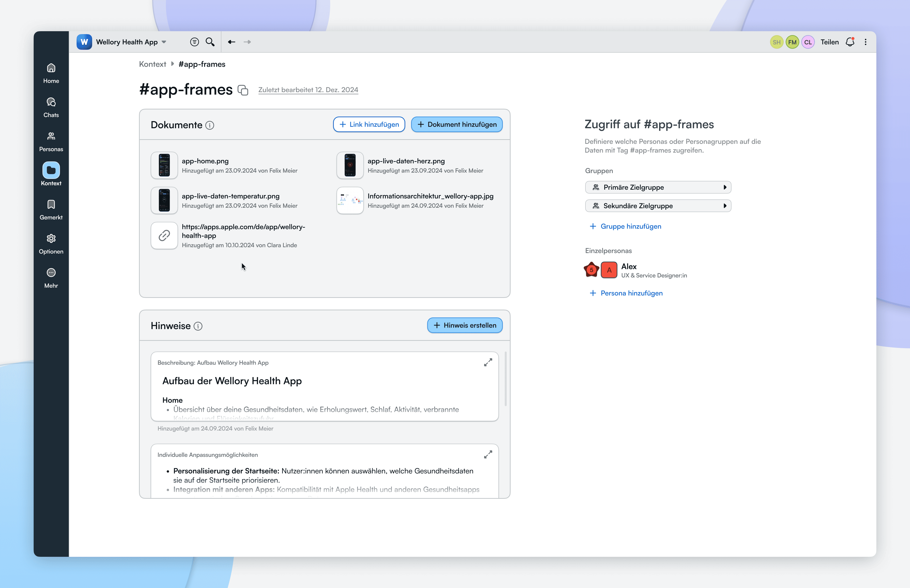
Task: Navigate back with the left arrow
Action: tap(231, 42)
